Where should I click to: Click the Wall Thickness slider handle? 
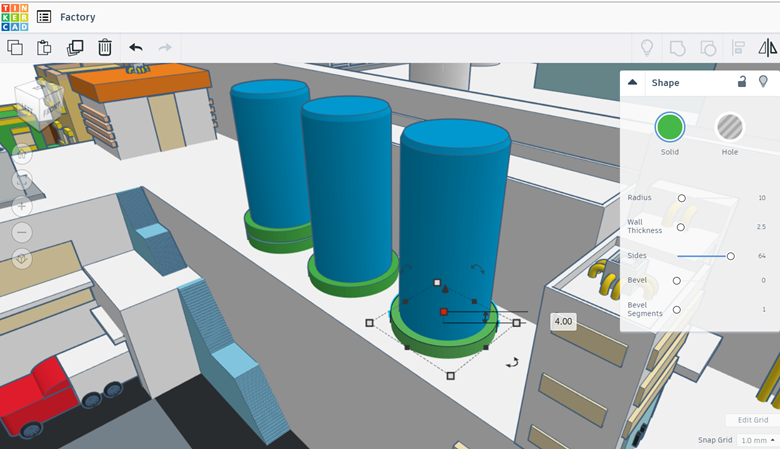681,227
